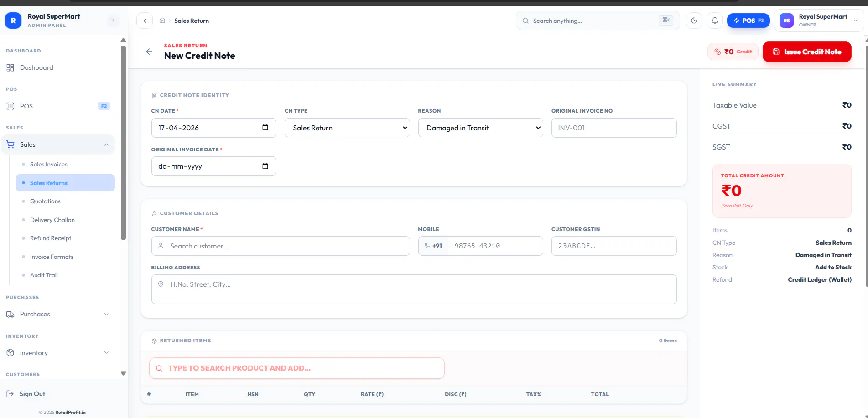The width and height of the screenshot is (868, 418).
Task: Click 'Zero INR Only' amount text
Action: point(737,206)
